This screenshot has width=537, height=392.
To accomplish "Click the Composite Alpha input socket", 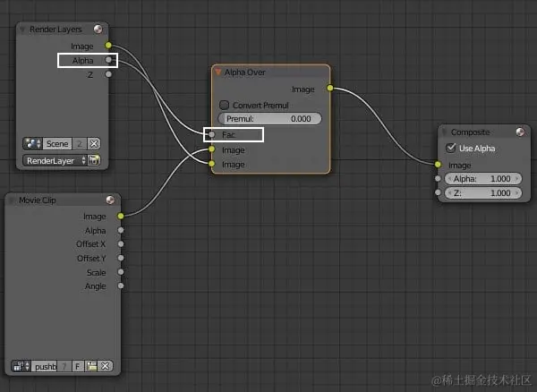I will pos(438,178).
